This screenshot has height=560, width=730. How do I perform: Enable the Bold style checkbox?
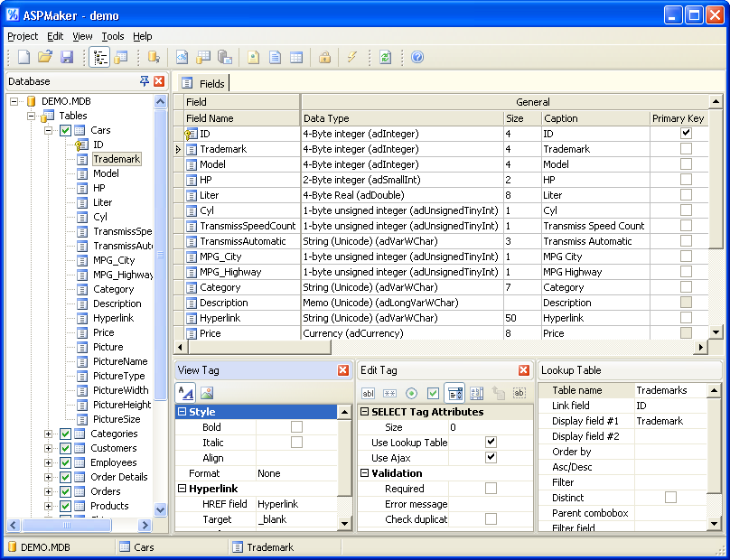[x=296, y=427]
